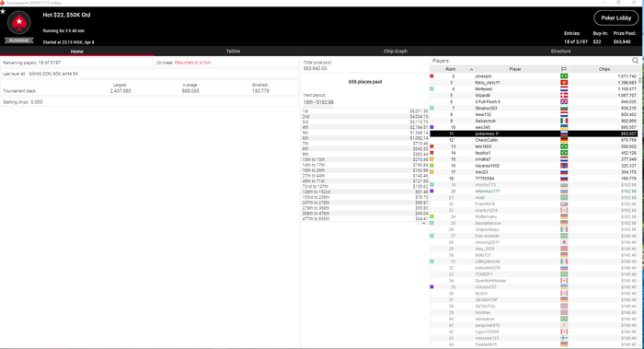The height and width of the screenshot is (349, 644).
Task: Click the Total prize pool $63,940.00 value
Action: (315, 68)
